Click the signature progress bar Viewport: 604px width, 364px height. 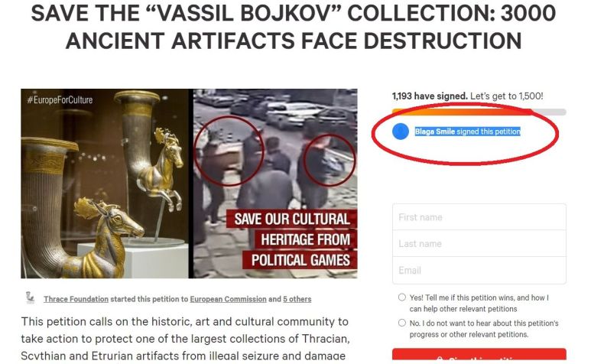479,112
